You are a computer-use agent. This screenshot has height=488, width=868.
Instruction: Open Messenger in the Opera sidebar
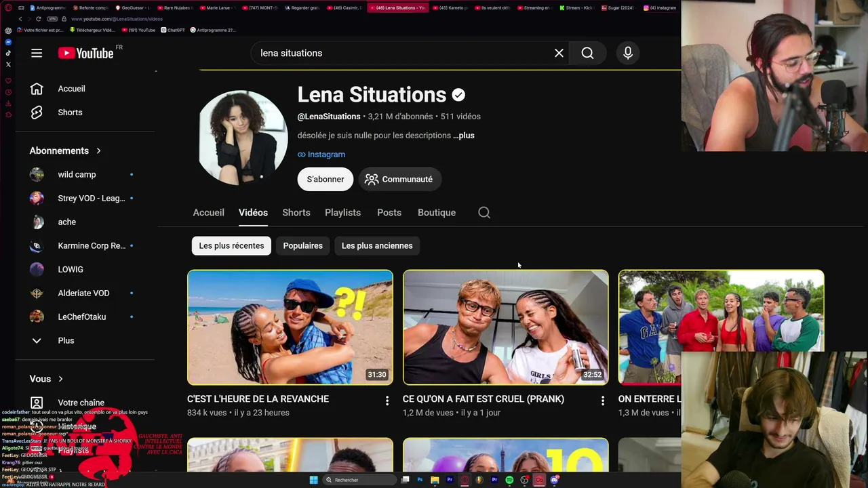(x=8, y=42)
